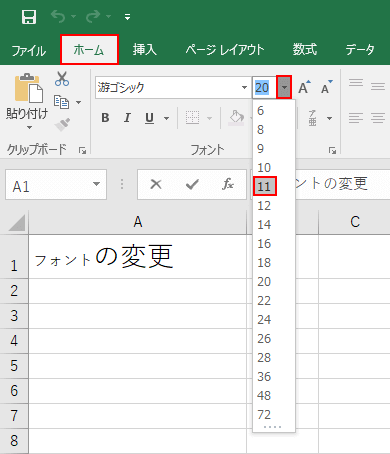Select font size 8 in list
The height and width of the screenshot is (454, 390).
point(274,130)
